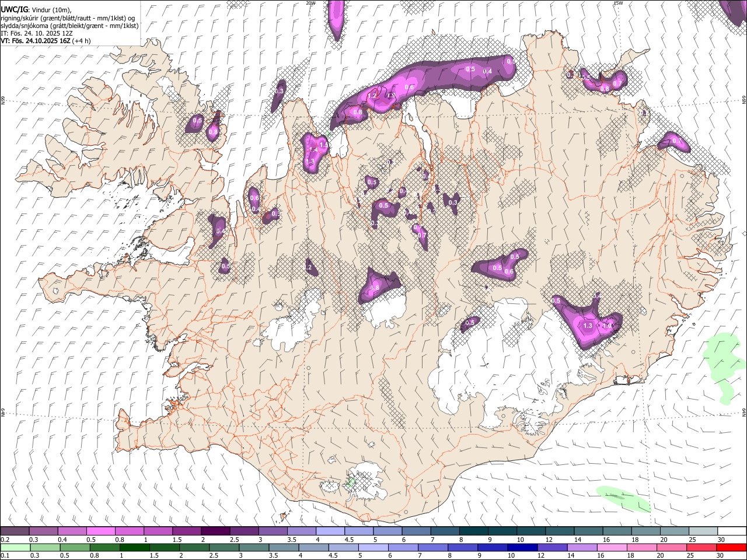Click the "64N" latitude label at right edge
The width and height of the screenshot is (747, 560).
(x=744, y=412)
